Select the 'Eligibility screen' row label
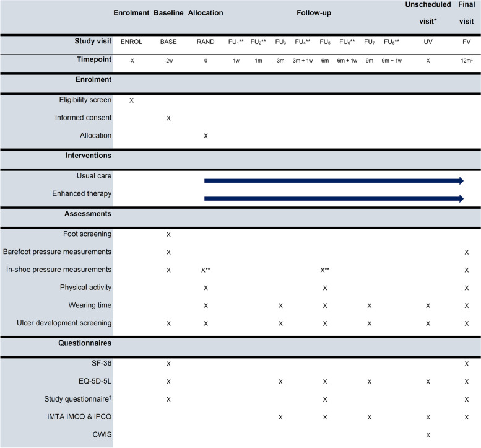The image size is (481, 448). pos(85,100)
